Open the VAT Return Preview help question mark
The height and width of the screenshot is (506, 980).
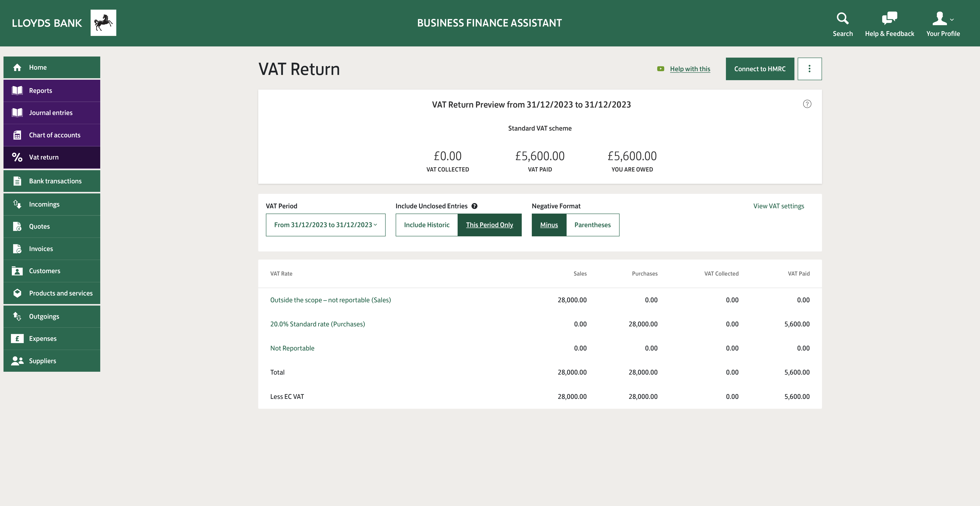808,104
